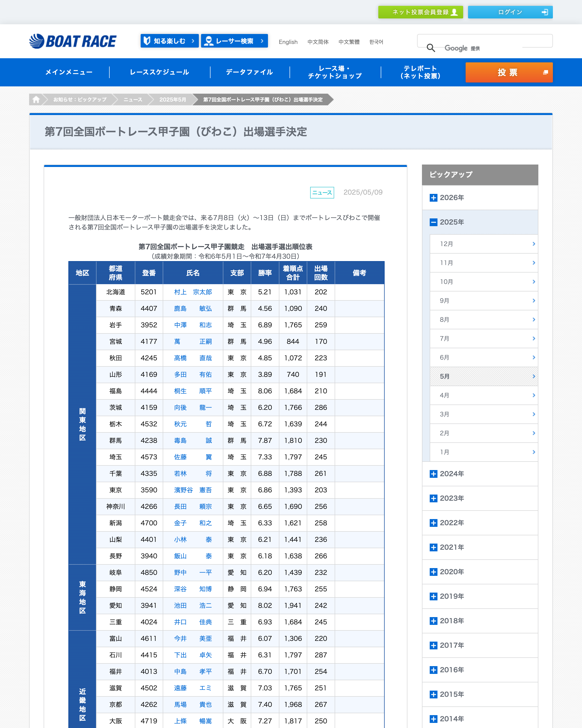Click ニュース breadcrumb link

click(x=133, y=99)
